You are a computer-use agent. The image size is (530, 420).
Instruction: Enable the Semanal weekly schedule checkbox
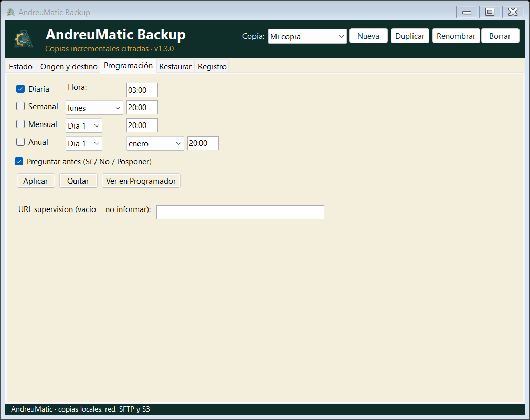coord(20,107)
